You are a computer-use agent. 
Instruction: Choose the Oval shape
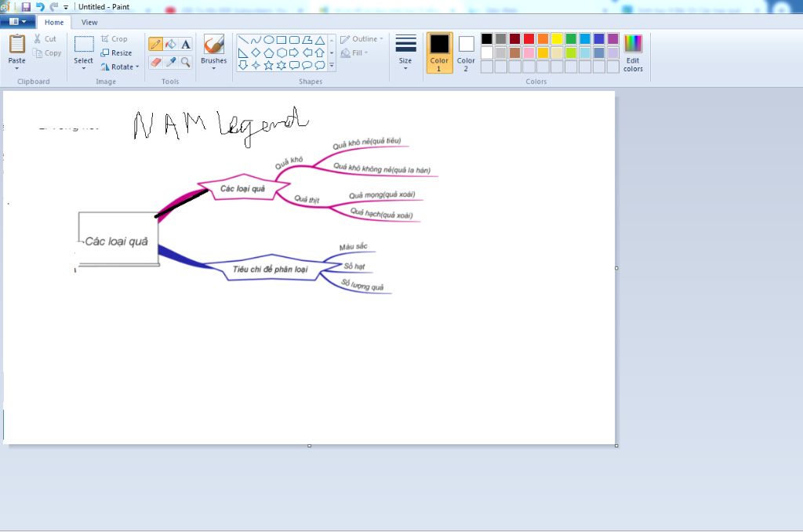268,40
